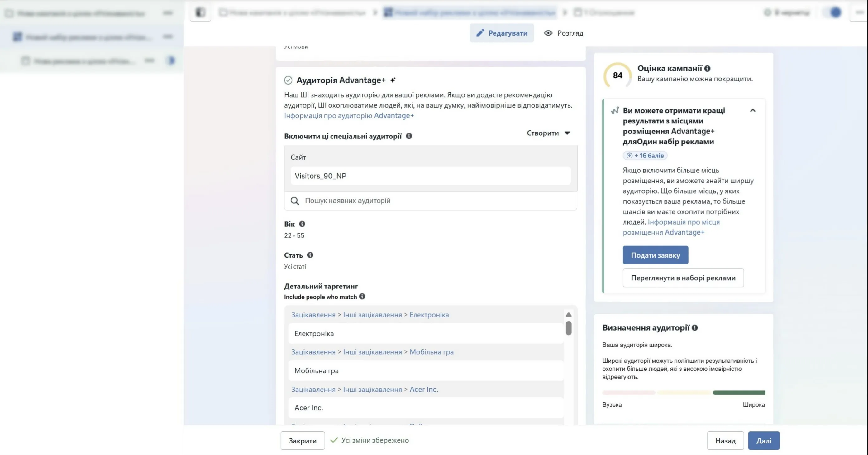Toggle the ad on/off switch in the left sidebar

[171, 60]
